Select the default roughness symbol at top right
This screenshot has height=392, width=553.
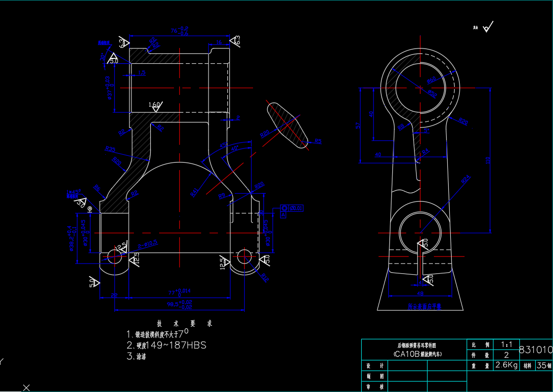coord(487,28)
